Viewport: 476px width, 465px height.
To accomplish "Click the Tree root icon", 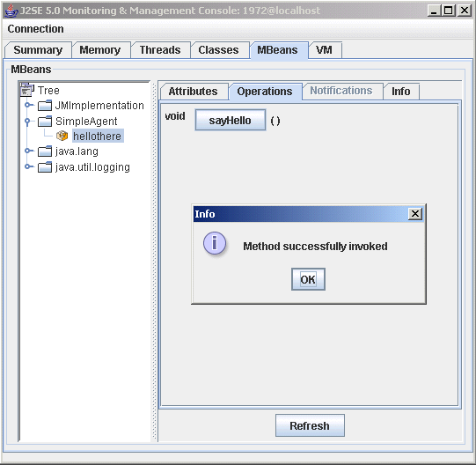I will [x=26, y=90].
